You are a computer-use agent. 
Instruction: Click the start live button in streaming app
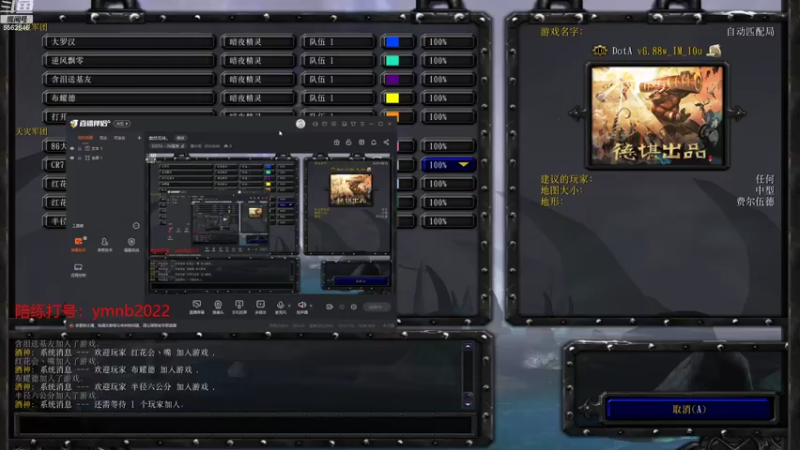tap(377, 307)
